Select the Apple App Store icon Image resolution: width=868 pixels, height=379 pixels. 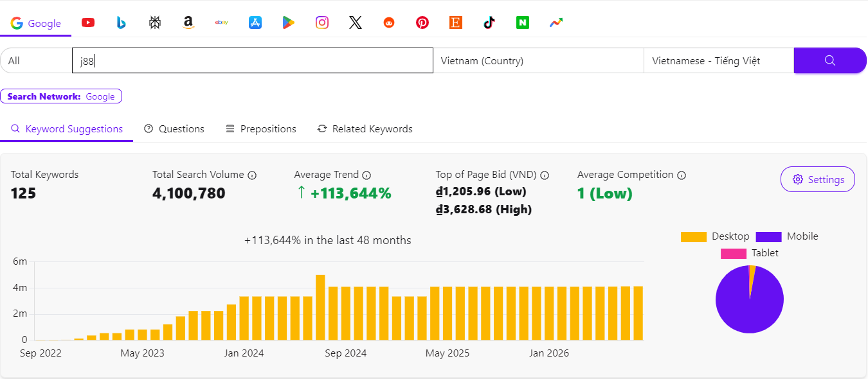[x=255, y=23]
